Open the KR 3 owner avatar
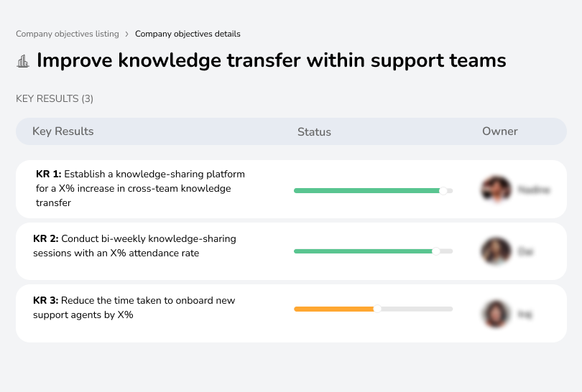The height and width of the screenshot is (392, 582). pyautogui.click(x=496, y=314)
